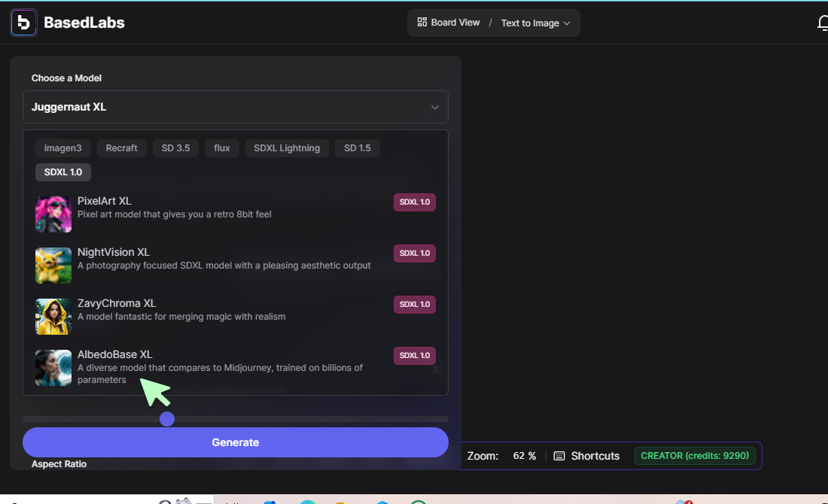Click the Choose a Model label
Viewport: 828px width, 504px height.
[66, 78]
